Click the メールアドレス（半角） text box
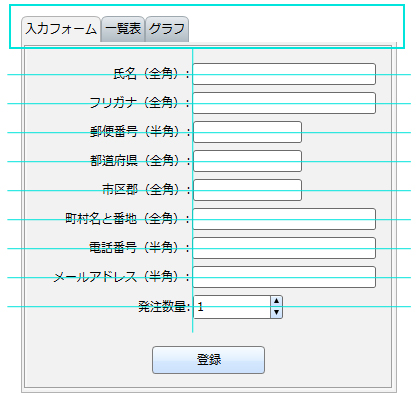Viewport: 417px width, 395px height. click(284, 277)
